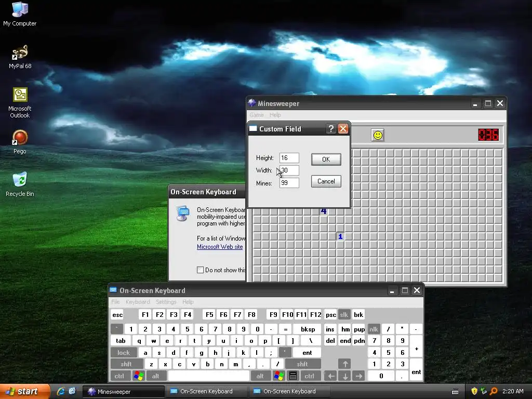The image size is (532, 399).
Task: Click the magnifier tray icon
Action: coord(494,391)
